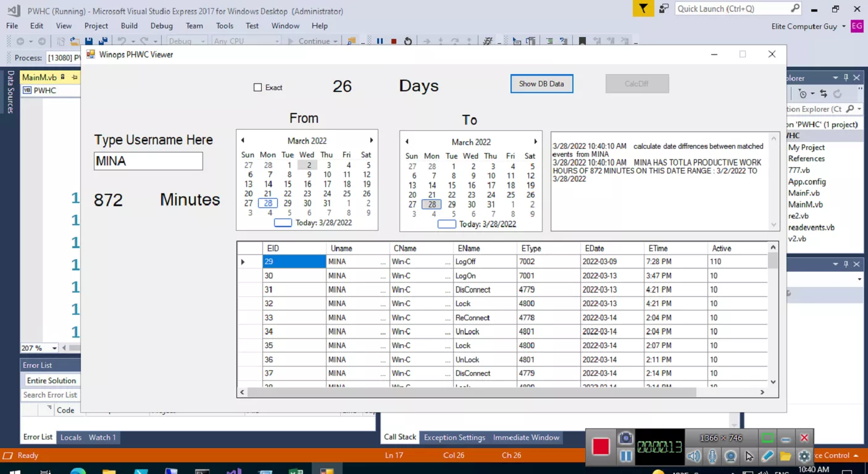This screenshot has height=474, width=868.
Task: Toggle the Exact checkbox
Action: (258, 88)
